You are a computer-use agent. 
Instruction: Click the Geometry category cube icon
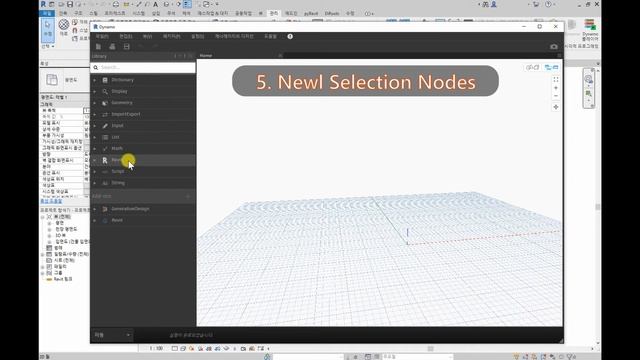click(x=105, y=103)
